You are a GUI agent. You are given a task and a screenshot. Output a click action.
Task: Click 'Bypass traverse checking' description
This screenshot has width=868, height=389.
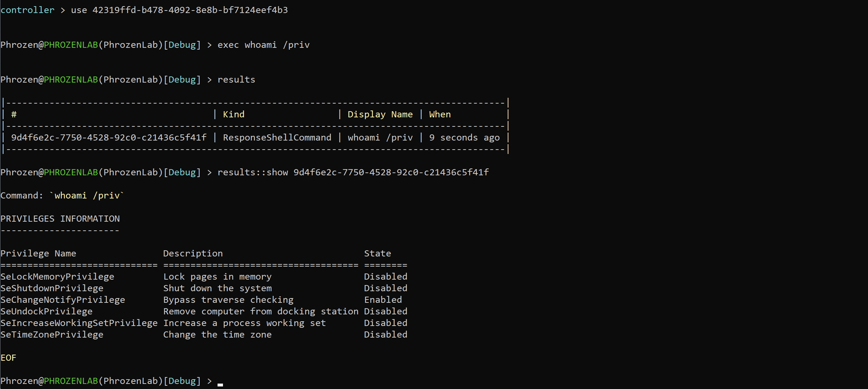pos(228,300)
